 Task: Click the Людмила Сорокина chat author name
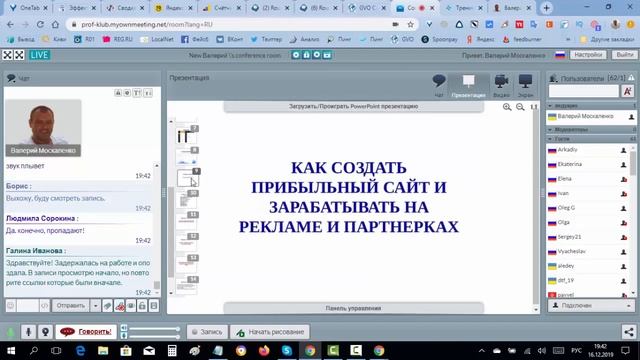click(42, 218)
